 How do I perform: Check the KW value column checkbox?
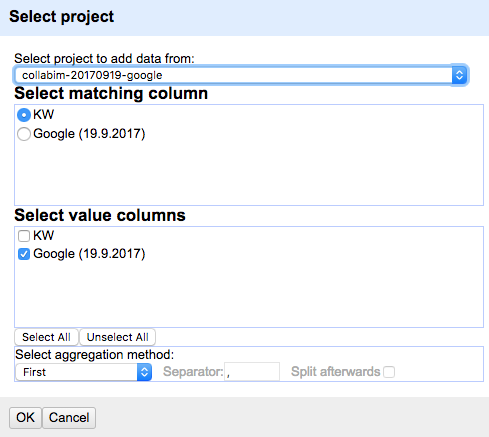click(24, 236)
